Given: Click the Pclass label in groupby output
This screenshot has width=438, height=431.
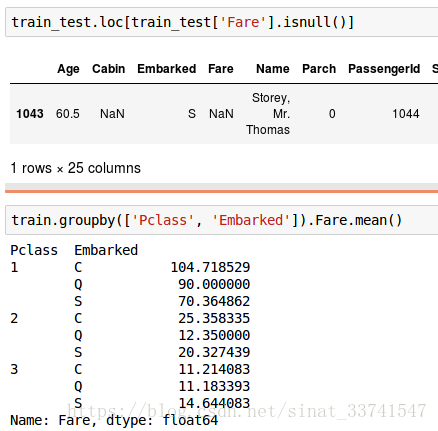Looking at the screenshot, I should [x=34, y=250].
